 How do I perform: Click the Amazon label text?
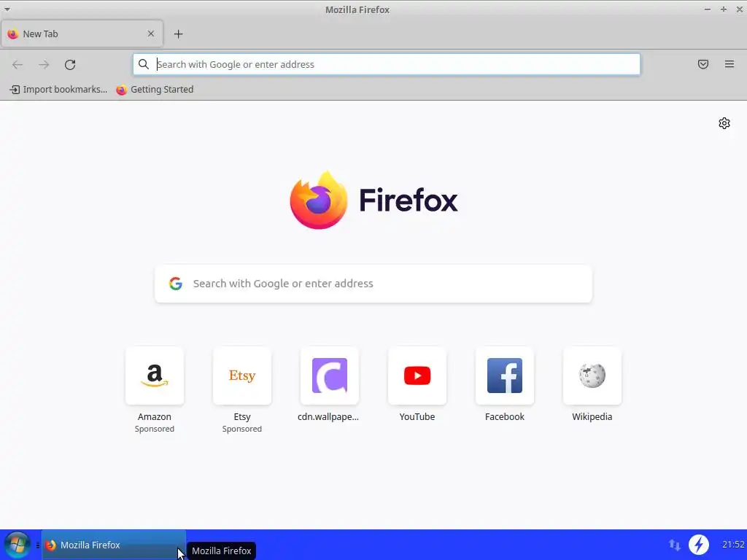[155, 416]
